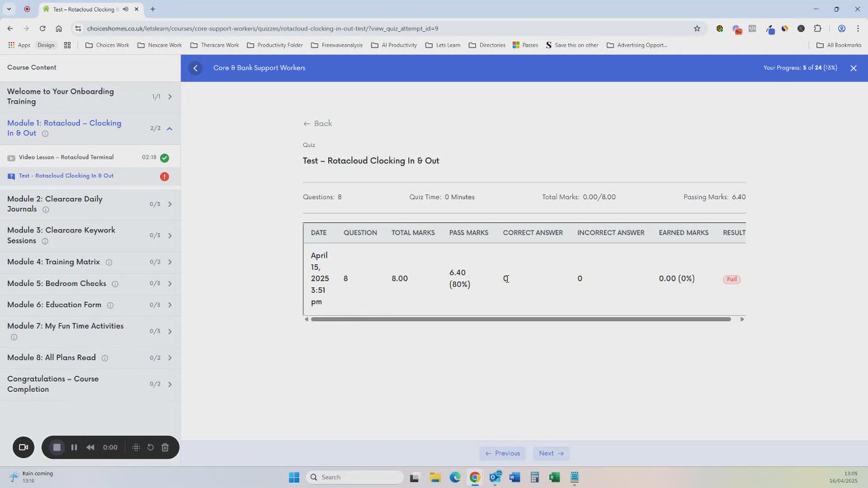Open Word from the taskbar
Viewport: 868px width, 488px height.
pos(515,477)
